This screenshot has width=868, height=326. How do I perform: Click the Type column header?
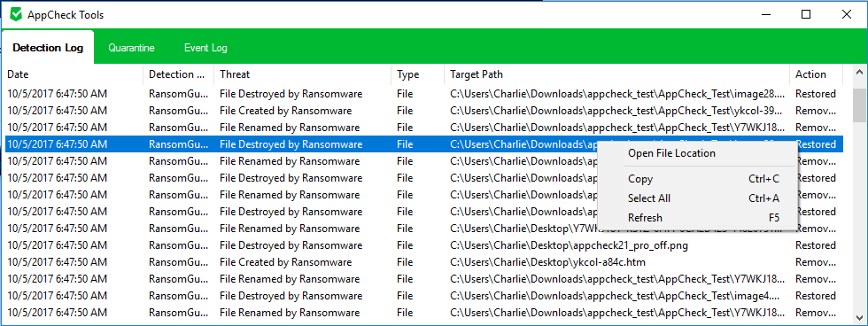pos(418,74)
